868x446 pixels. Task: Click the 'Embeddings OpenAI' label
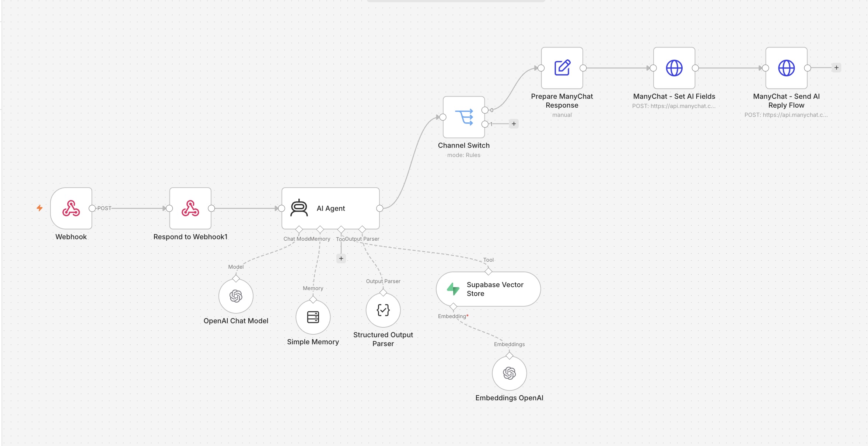pyautogui.click(x=510, y=398)
